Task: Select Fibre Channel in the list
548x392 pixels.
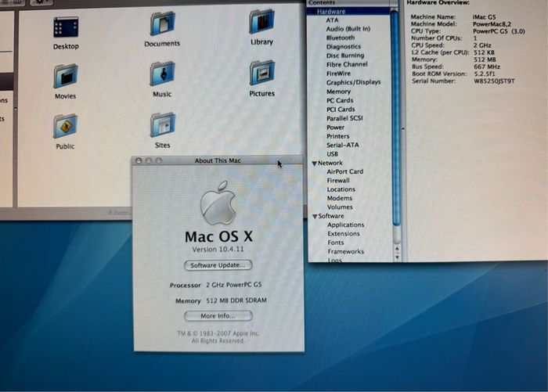Action: click(x=347, y=65)
